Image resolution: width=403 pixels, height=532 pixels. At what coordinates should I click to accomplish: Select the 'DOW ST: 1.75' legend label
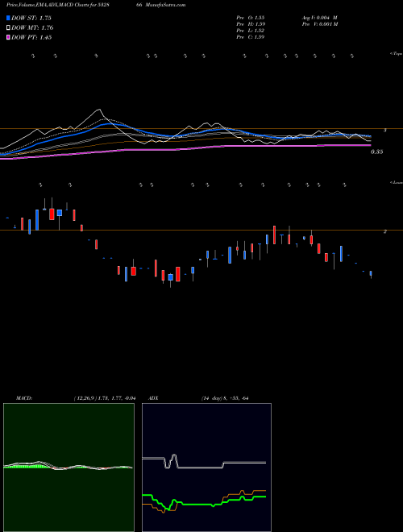(x=31, y=18)
